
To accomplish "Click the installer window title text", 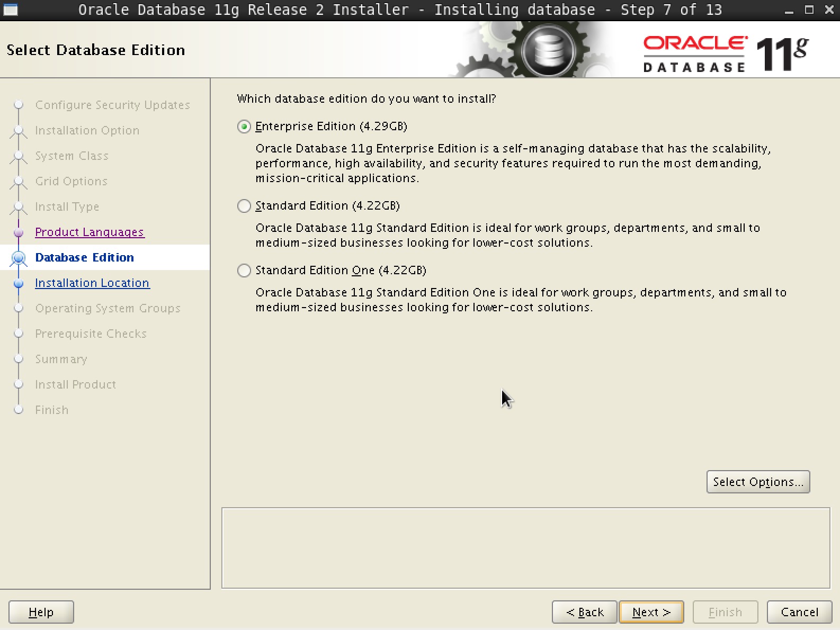I will tap(400, 10).
